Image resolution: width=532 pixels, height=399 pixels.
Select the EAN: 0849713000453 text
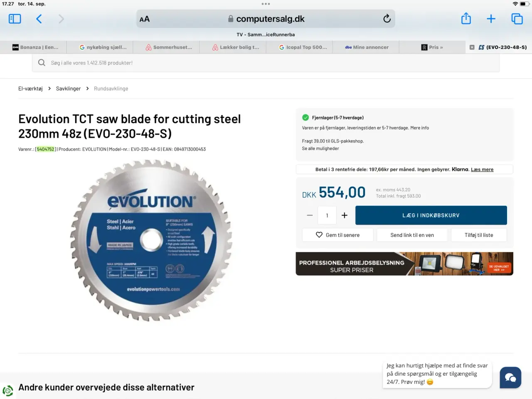point(184,149)
